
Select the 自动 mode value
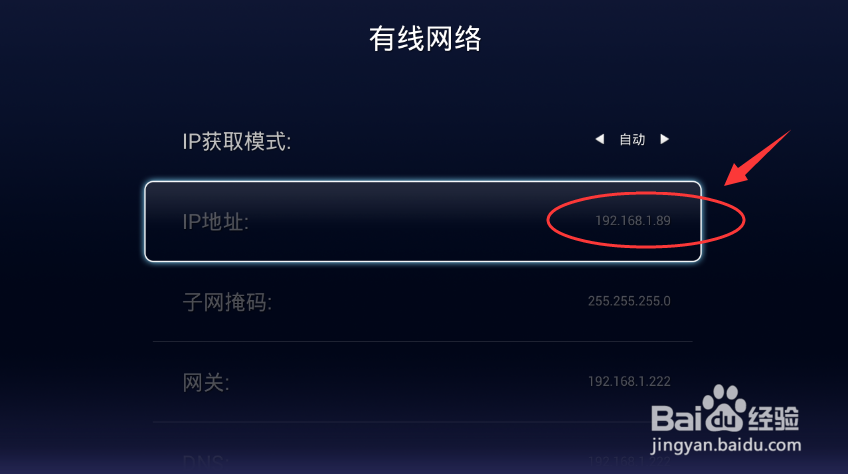tap(632, 140)
